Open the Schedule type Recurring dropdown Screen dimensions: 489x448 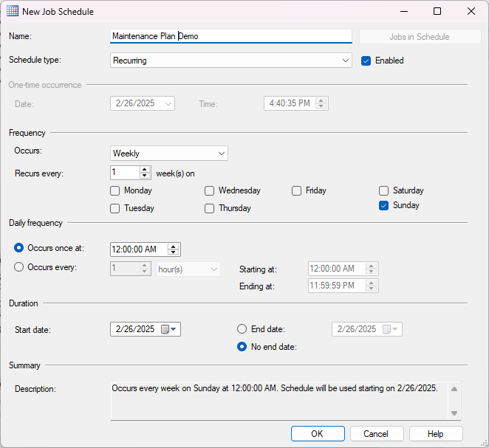[x=231, y=60]
